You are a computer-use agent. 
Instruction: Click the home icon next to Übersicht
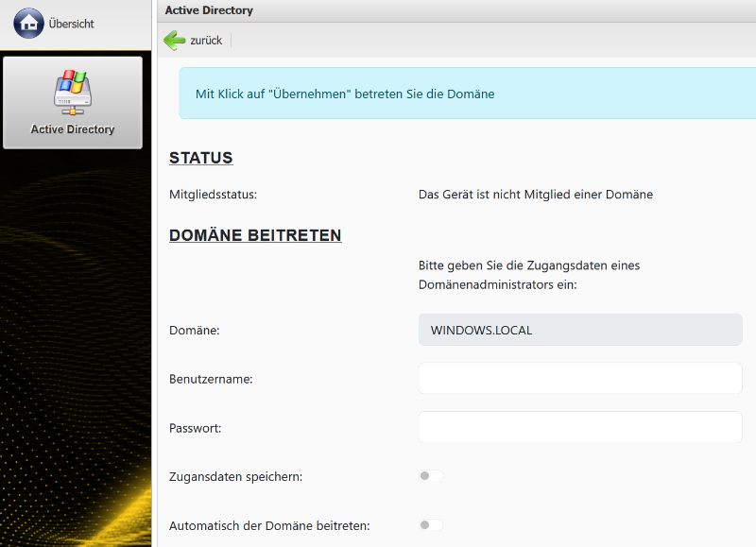pos(28,24)
